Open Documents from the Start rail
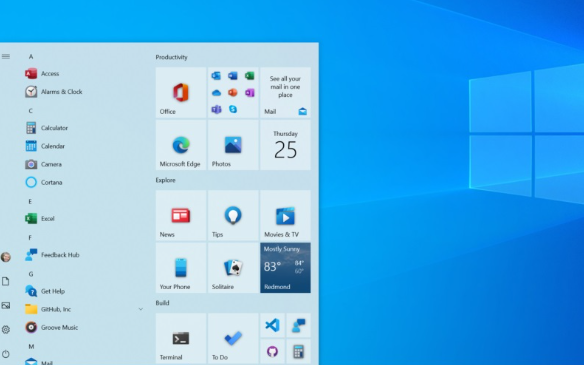This screenshot has width=584, height=365. [x=6, y=281]
